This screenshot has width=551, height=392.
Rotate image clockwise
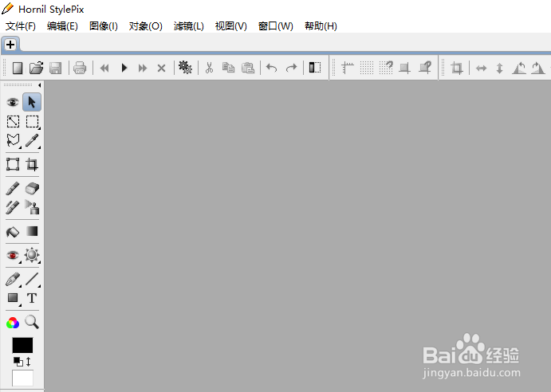pos(538,68)
